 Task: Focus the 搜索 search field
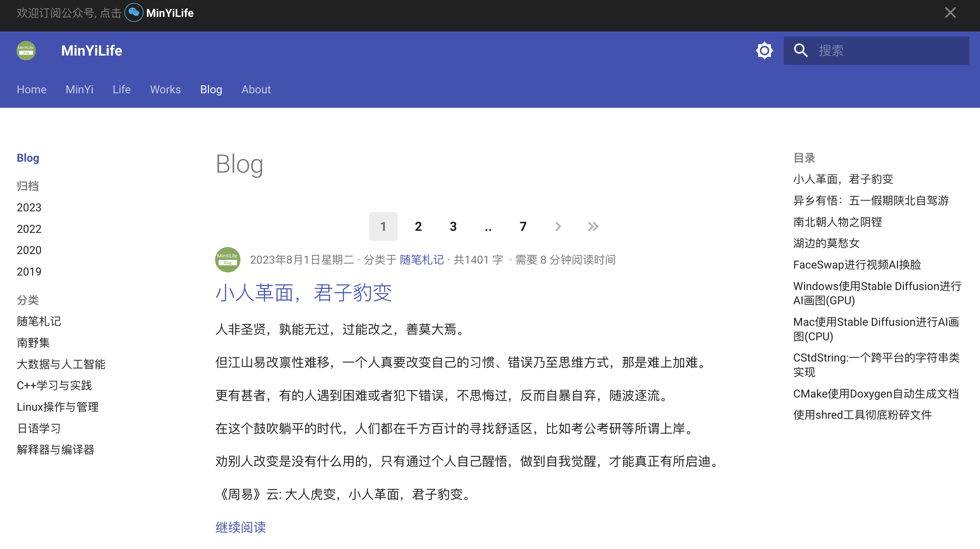[x=876, y=51]
